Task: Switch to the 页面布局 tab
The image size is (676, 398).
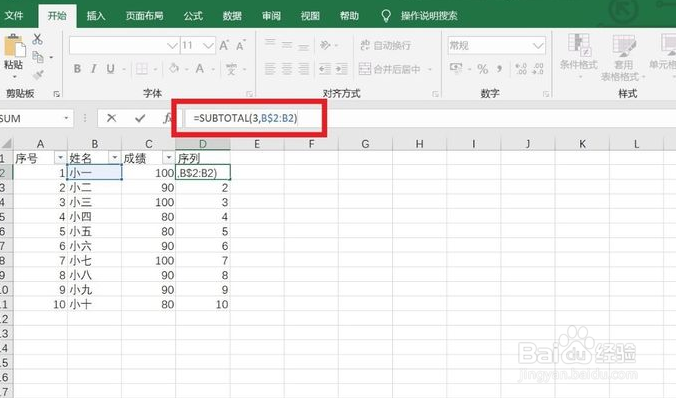Action: [x=144, y=16]
